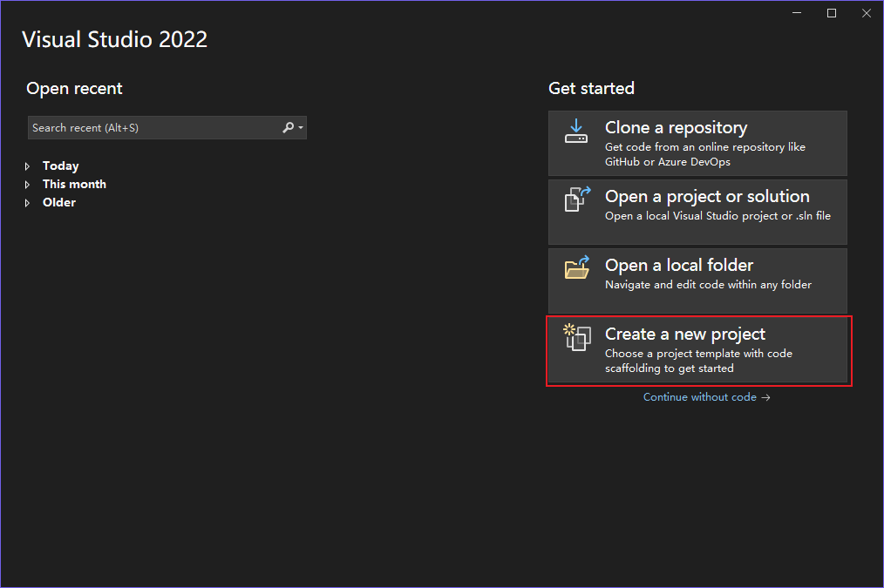Screen dimensions: 884x588
Task: Click the Open recent section heading
Action: tap(74, 88)
